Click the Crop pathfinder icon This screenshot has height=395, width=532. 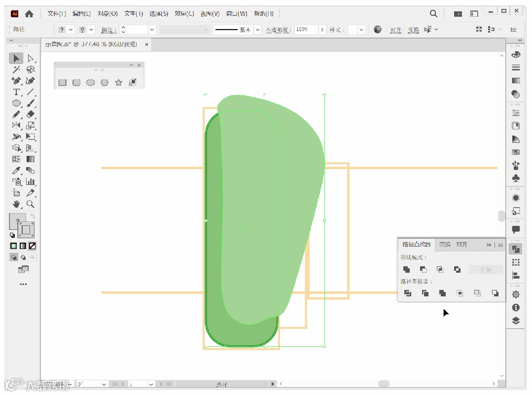pos(460,293)
